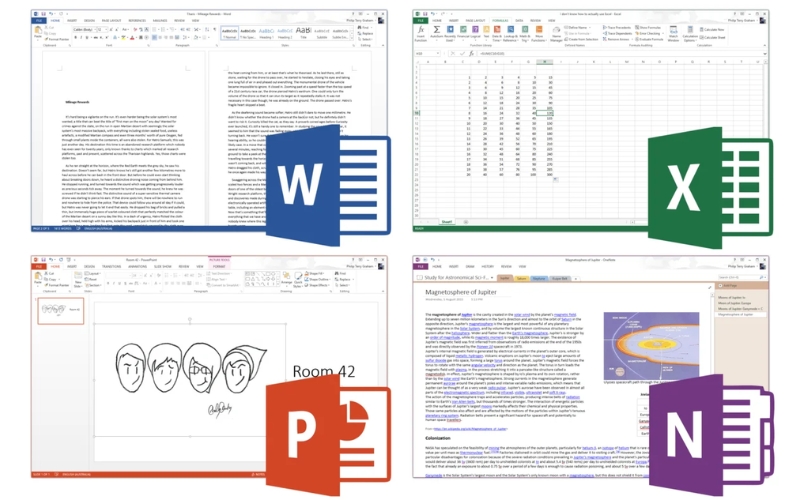Viewport: 800px width, 500px height.
Task: Click Trace Precedents in Excel
Action: pyautogui.click(x=617, y=28)
